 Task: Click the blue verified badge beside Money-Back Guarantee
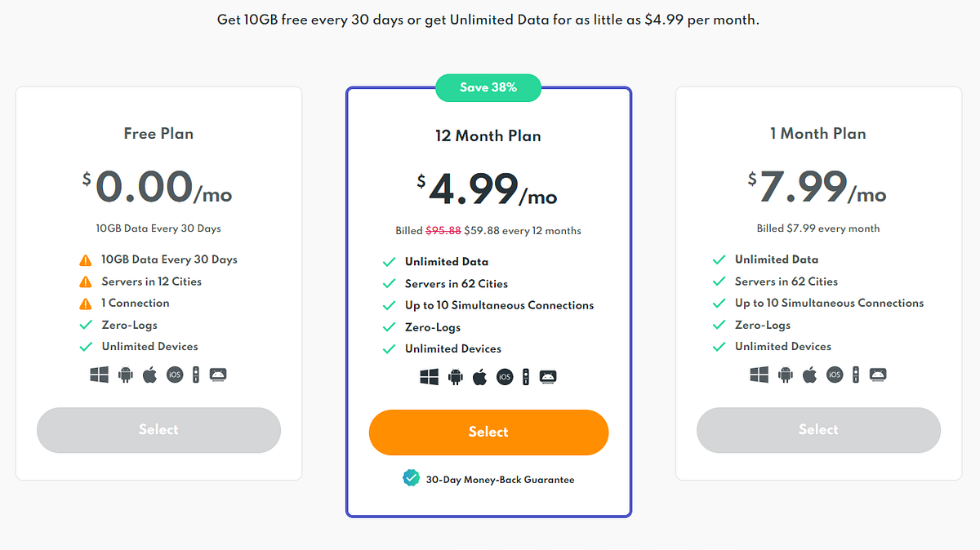pyautogui.click(x=412, y=478)
